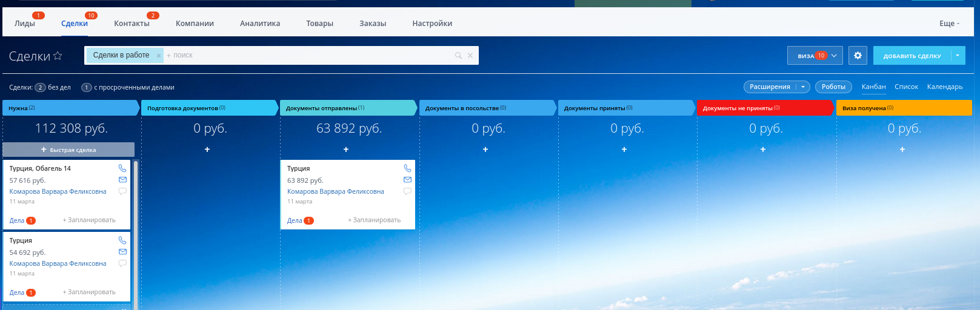Open the Роботы button
980x310 pixels.
click(833, 87)
